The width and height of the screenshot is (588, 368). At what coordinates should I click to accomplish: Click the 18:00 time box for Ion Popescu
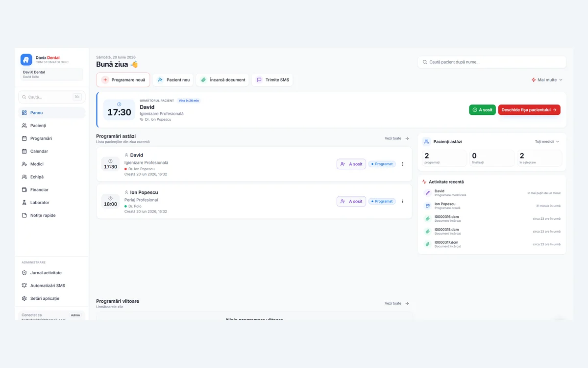(110, 201)
